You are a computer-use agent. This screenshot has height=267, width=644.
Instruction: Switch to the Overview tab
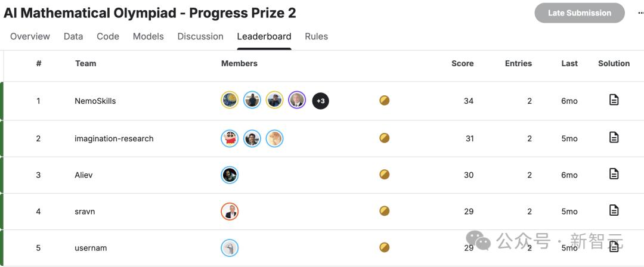coord(30,36)
